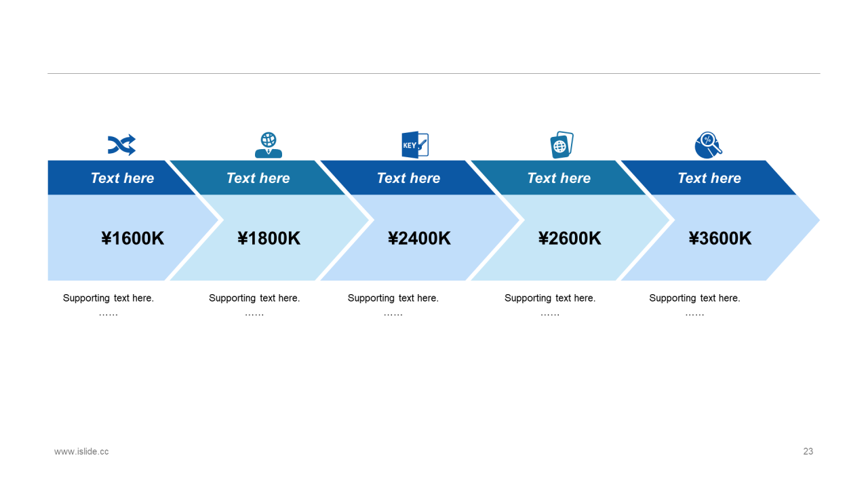868x488 pixels.
Task: Select "Text here" header above ¥2600K
Action: click(x=559, y=178)
